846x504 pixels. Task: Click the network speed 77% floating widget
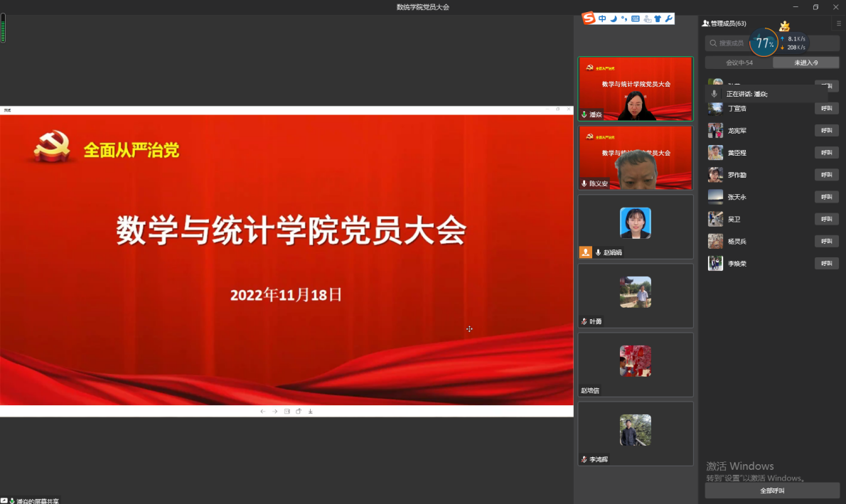(764, 43)
